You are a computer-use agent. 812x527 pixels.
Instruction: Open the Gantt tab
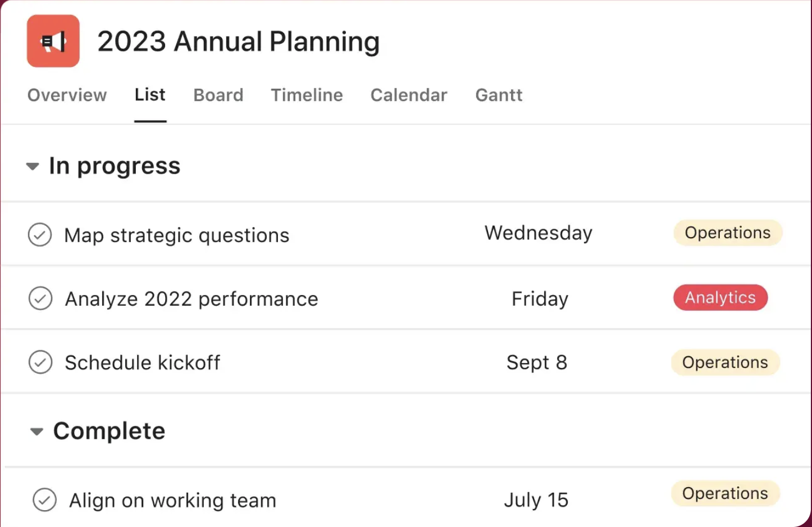[499, 95]
